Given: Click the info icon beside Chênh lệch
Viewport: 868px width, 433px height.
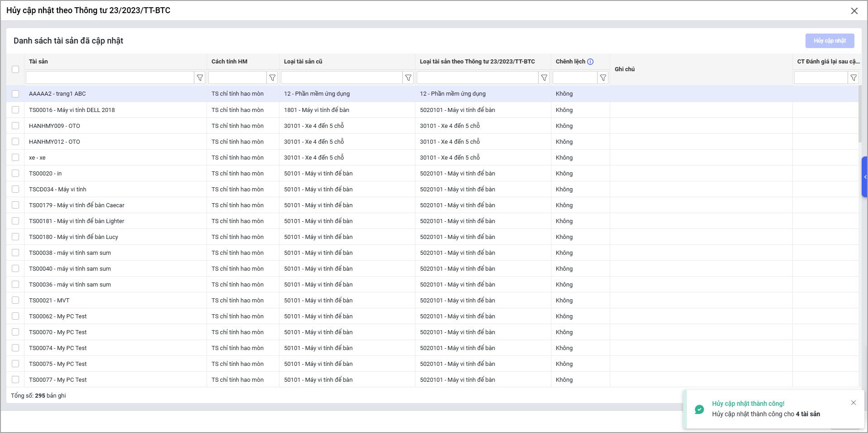Looking at the screenshot, I should [x=590, y=62].
